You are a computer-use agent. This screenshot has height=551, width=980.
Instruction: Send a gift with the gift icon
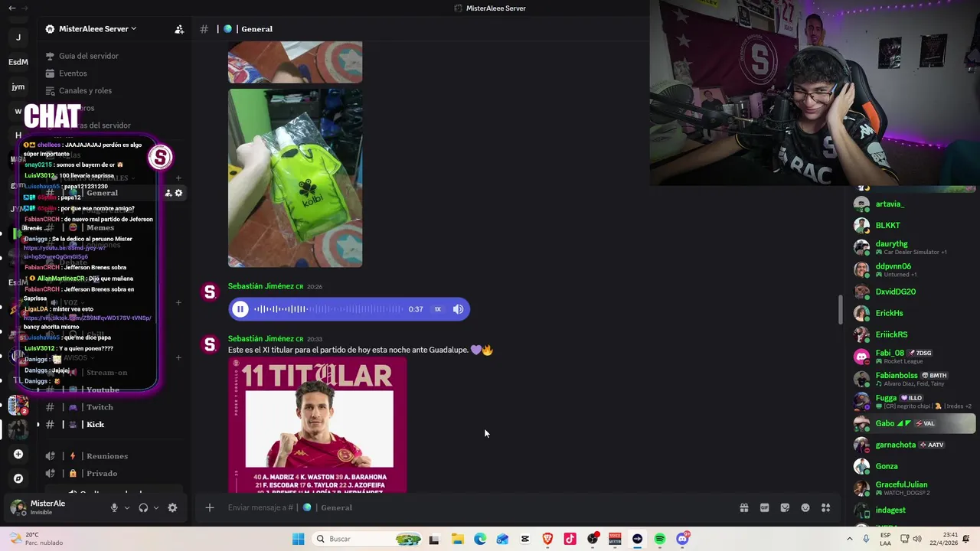[743, 507]
